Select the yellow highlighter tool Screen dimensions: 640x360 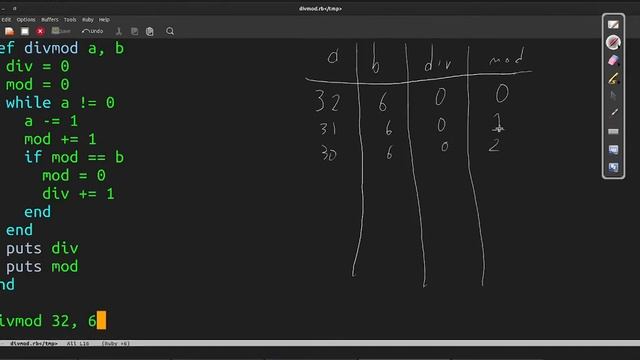(x=613, y=78)
